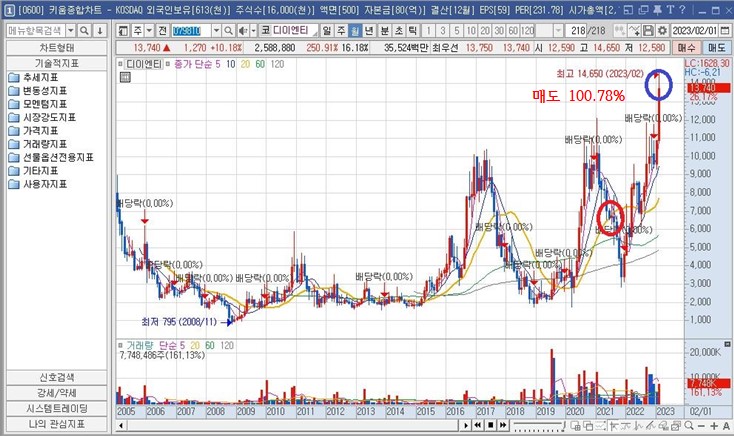The height and width of the screenshot is (436, 734).
Task: Click the search magnifier beside the stock code
Action: pos(228,31)
